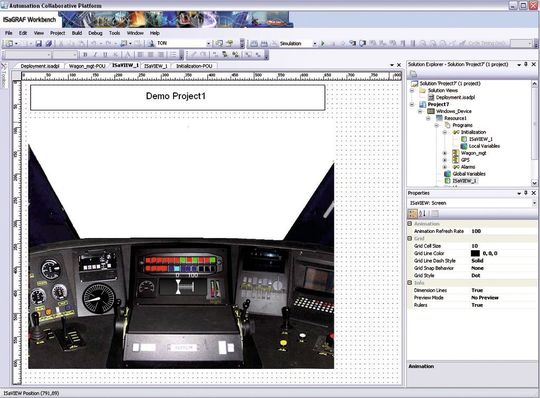Click the Solution Explorer toolbar icon
Viewport: 540px width, 398px height.
tap(413, 74)
